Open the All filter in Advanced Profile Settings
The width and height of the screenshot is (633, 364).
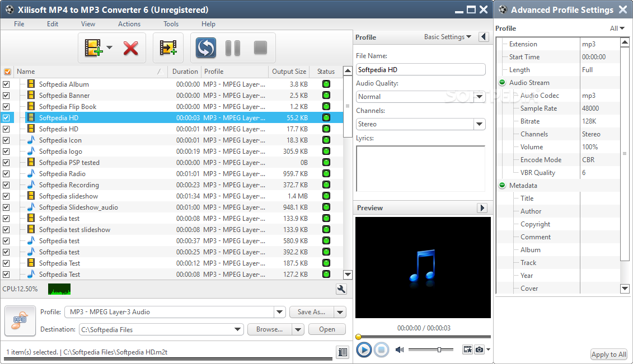click(617, 28)
